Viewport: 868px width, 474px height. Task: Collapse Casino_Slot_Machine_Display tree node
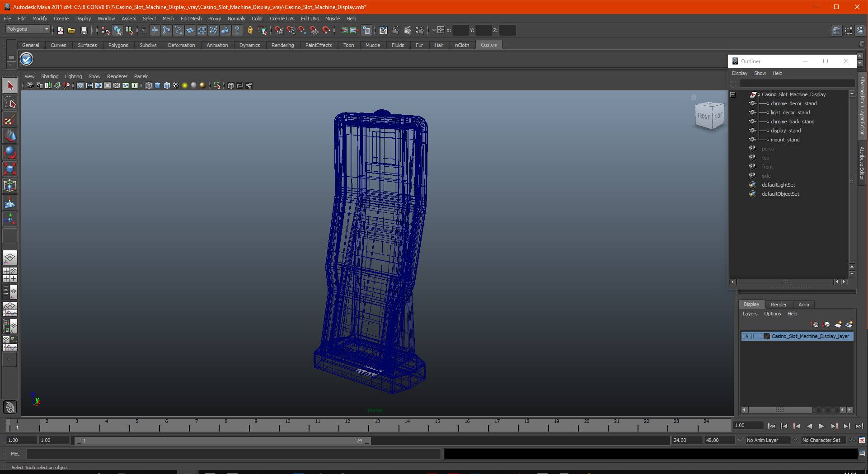733,94
